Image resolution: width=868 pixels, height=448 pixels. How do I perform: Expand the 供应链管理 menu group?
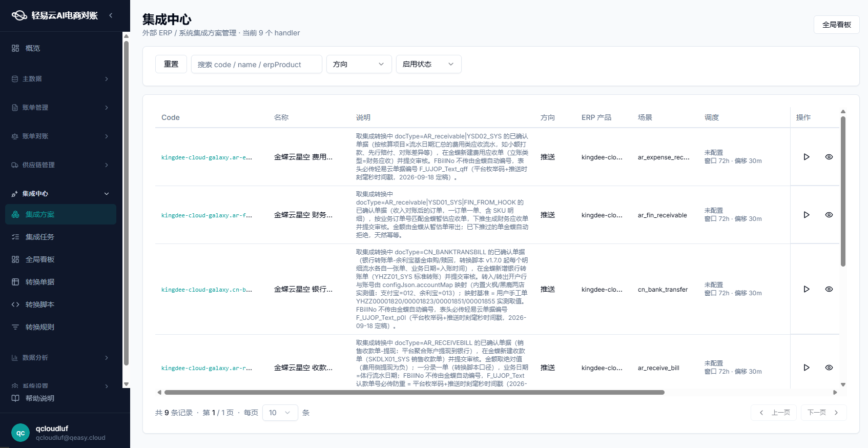[x=60, y=165]
